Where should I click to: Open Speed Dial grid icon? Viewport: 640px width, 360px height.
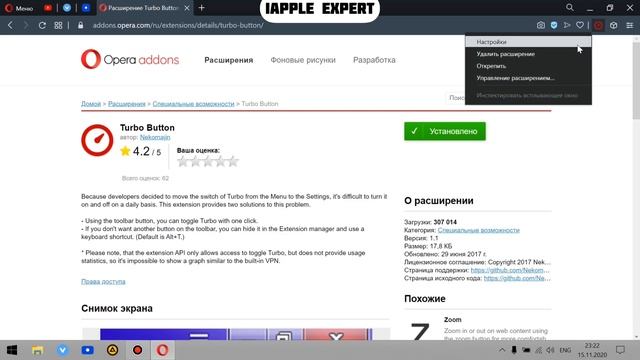tap(58, 25)
